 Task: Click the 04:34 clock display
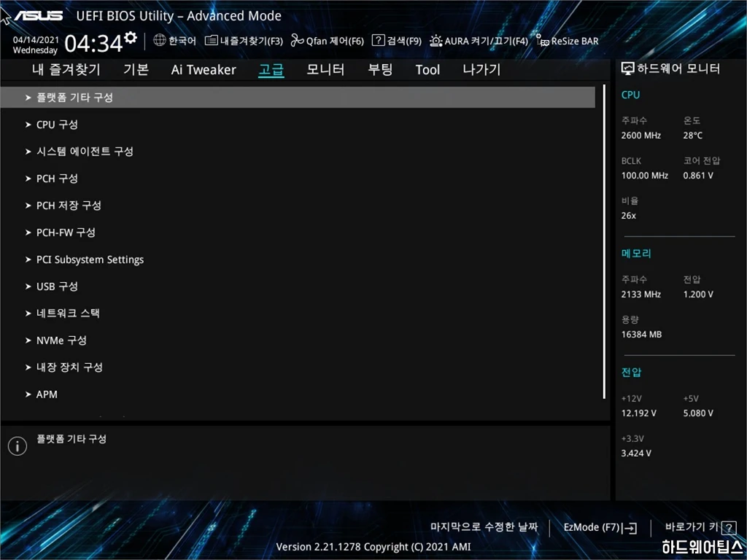93,43
